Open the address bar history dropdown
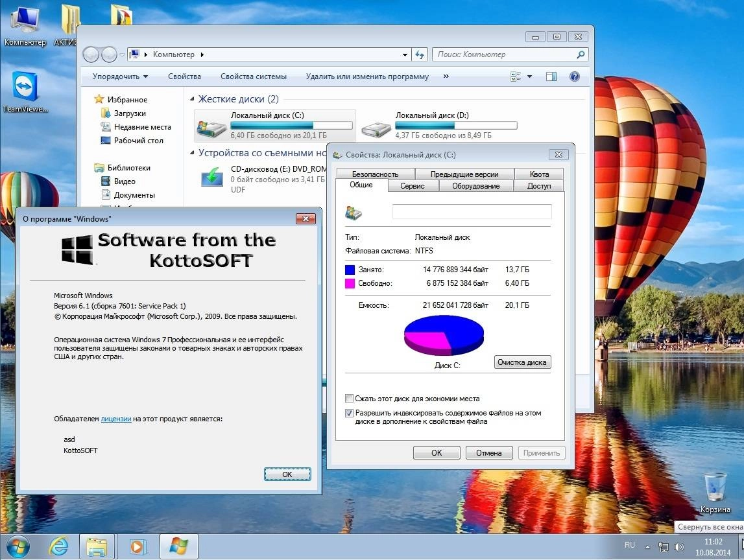This screenshot has width=744, height=560. click(x=405, y=54)
